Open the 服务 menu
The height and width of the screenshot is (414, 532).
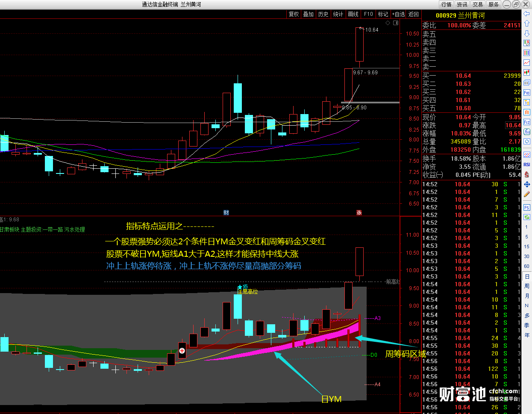tap(494, 4)
